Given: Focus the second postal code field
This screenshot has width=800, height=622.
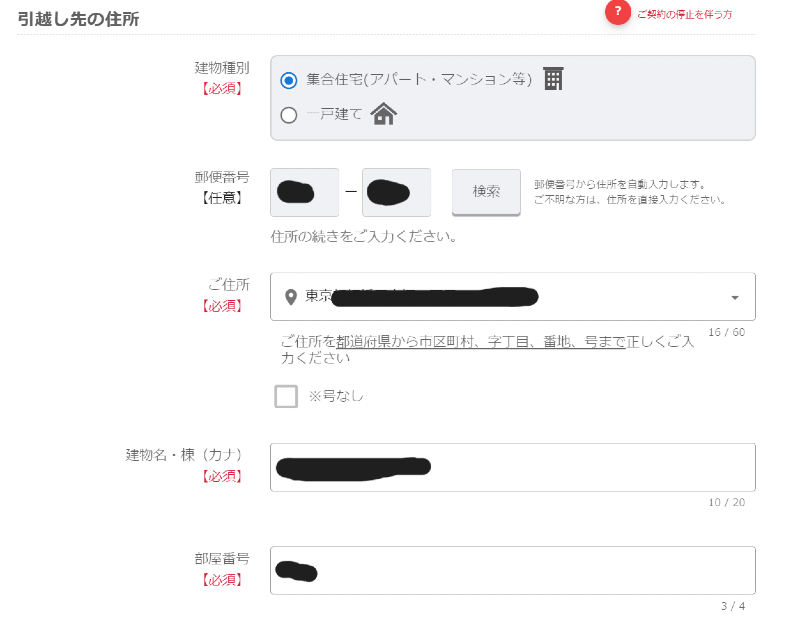Looking at the screenshot, I should (x=396, y=192).
